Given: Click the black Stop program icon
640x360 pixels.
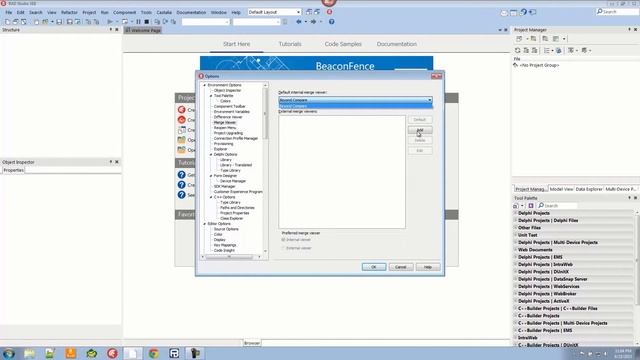Looking at the screenshot, I should pyautogui.click(x=147, y=22).
